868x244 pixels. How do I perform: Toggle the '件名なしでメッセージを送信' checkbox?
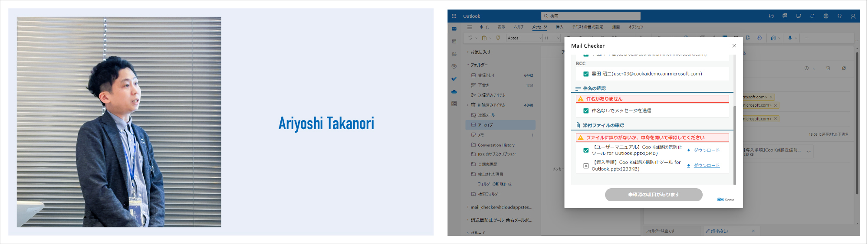[586, 111]
